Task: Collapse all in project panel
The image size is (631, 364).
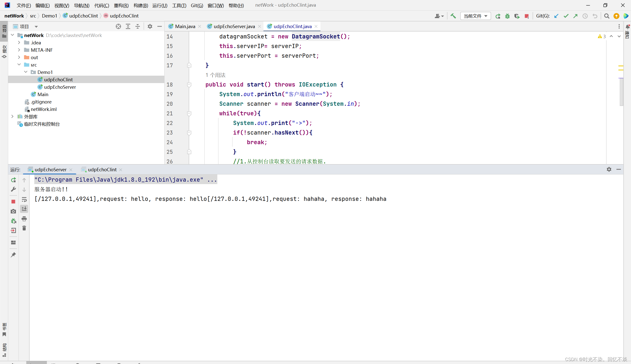Action: [x=138, y=26]
